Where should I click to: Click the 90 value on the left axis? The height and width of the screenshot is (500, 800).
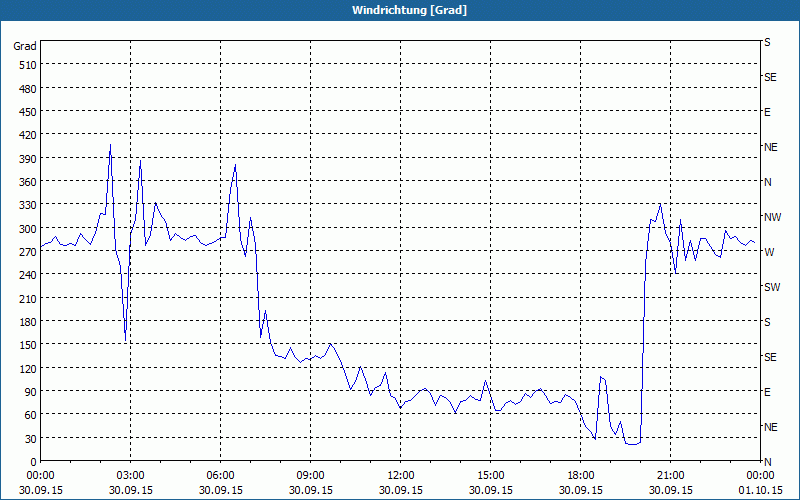point(29,392)
